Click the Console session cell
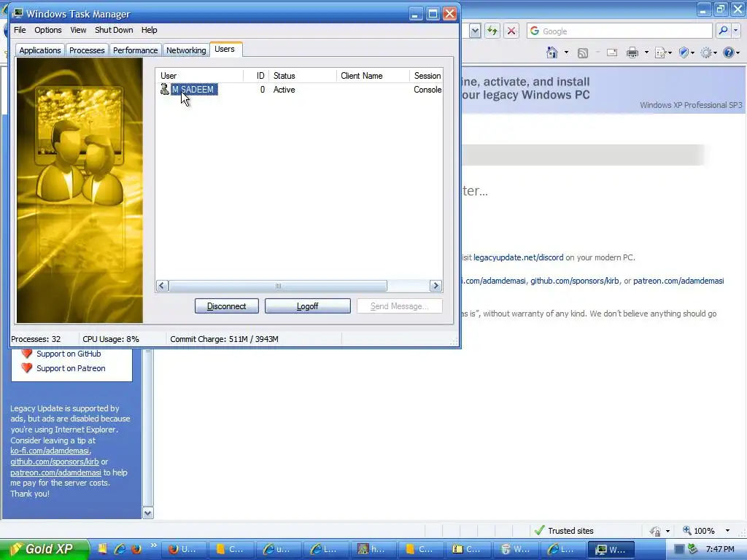Viewport: 747px width, 560px height. click(427, 90)
